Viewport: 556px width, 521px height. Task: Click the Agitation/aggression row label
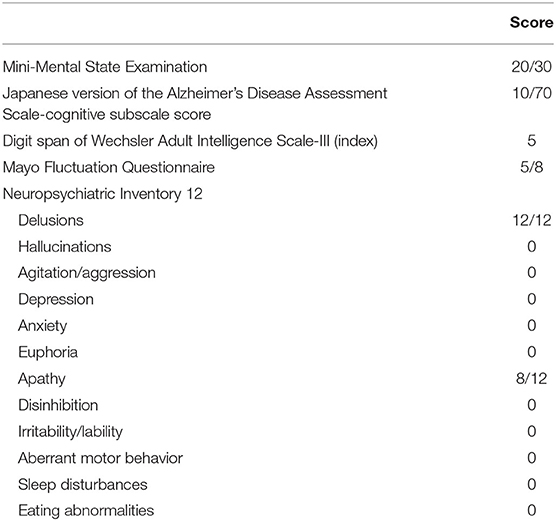pyautogui.click(x=87, y=273)
